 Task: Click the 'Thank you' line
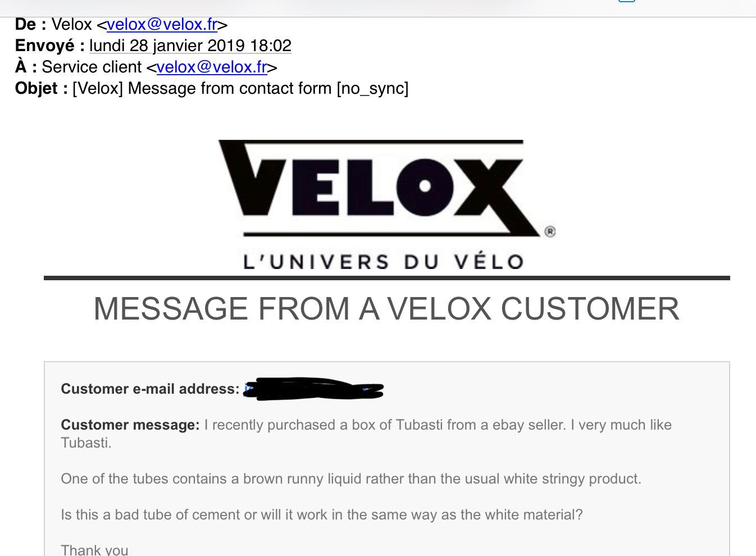tap(94, 550)
